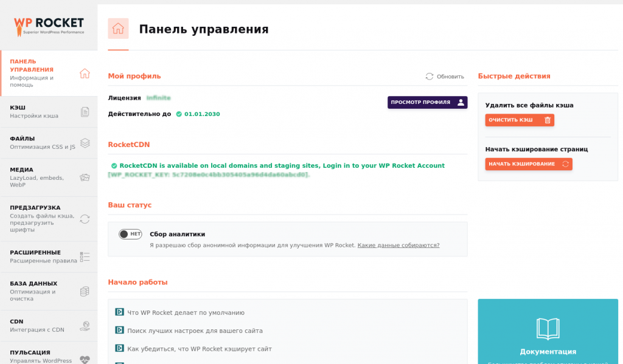
Task: Click the refresh icon next to Обновить
Action: click(430, 76)
